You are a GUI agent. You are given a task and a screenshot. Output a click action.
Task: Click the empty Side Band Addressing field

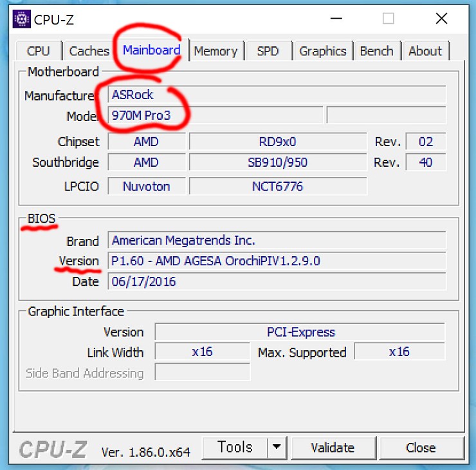click(x=202, y=371)
